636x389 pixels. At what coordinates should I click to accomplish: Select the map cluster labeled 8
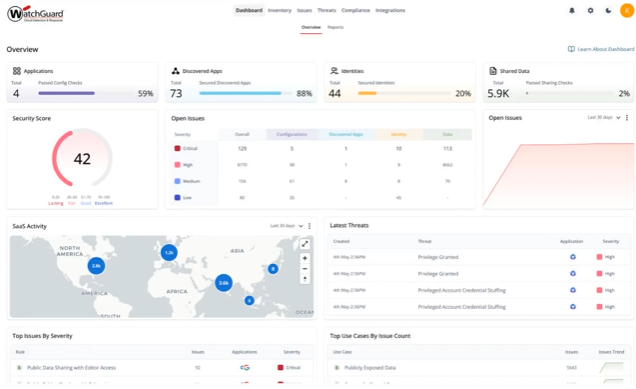click(x=273, y=269)
